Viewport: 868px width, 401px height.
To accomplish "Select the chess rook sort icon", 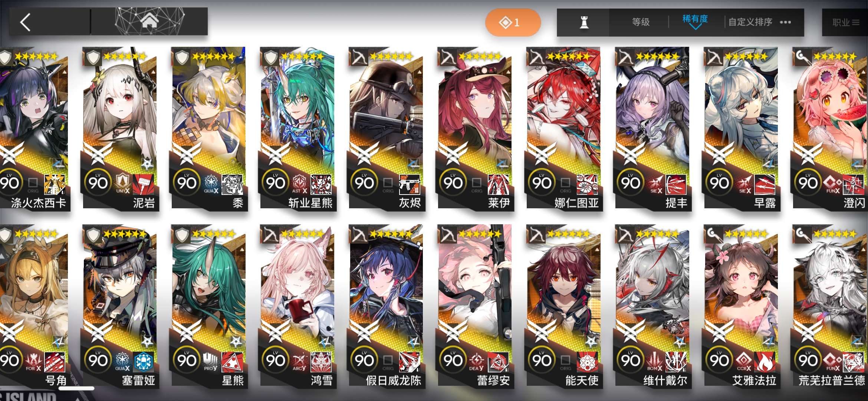I will pyautogui.click(x=584, y=22).
